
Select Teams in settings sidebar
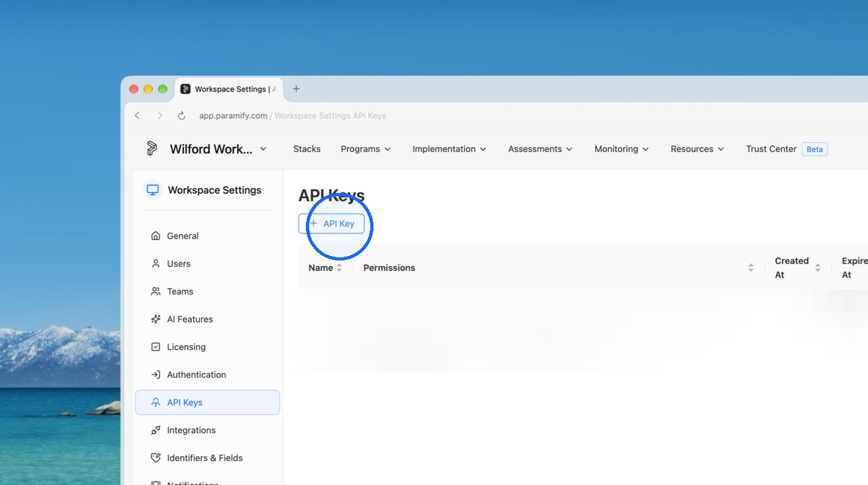point(208,291)
